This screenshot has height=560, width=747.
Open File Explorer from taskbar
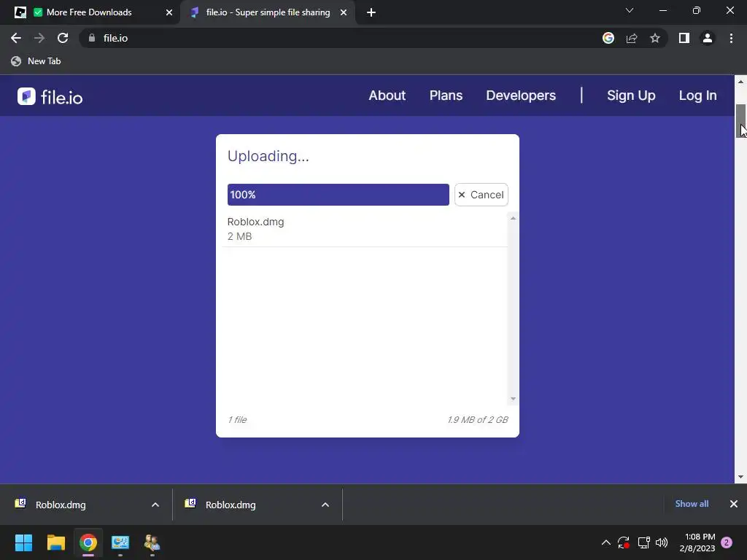coord(55,542)
